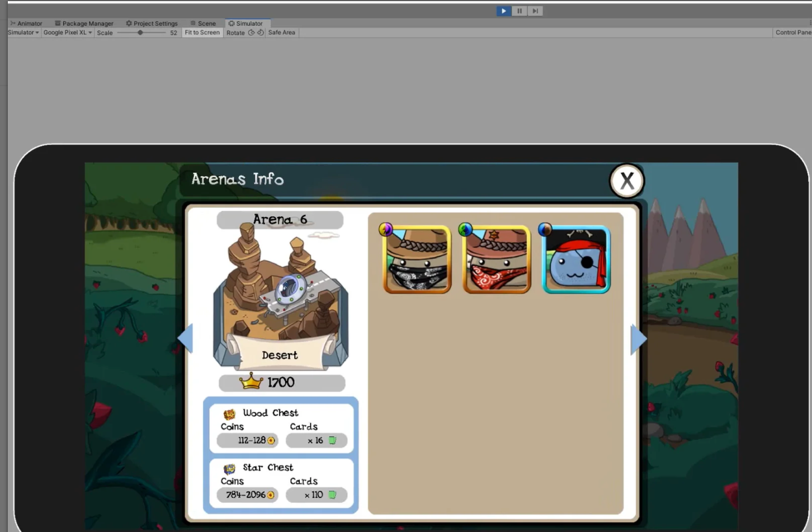Click the gold crown trophy icon
Screen dimensions: 812x532
(251, 381)
